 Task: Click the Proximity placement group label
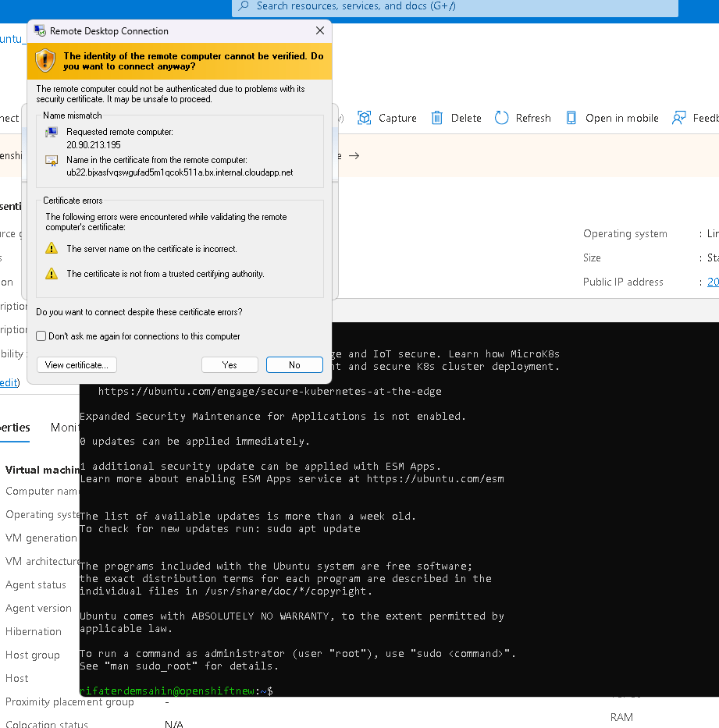pyautogui.click(x=69, y=701)
